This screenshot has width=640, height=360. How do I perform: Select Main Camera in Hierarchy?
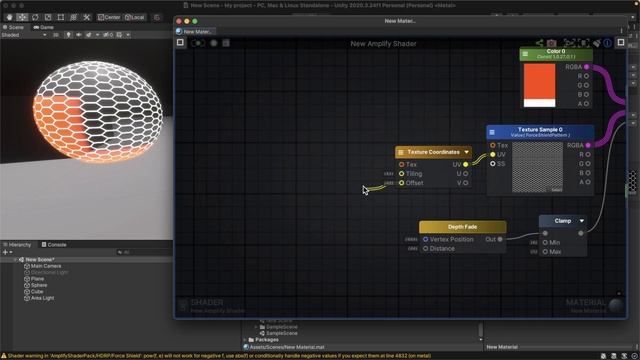click(42, 266)
